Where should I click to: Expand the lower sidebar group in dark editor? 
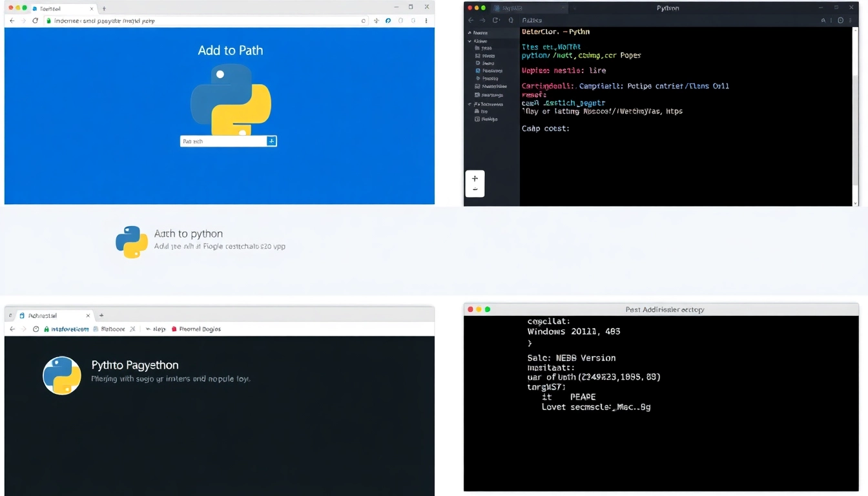[x=470, y=104]
